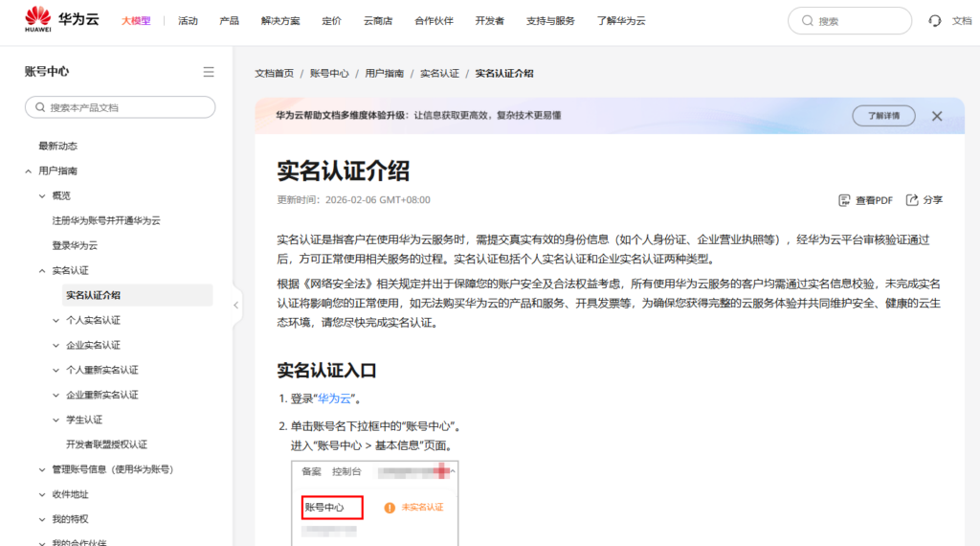
Task: Expand 企业重新实名认证 in the sidebar
Action: [56, 396]
